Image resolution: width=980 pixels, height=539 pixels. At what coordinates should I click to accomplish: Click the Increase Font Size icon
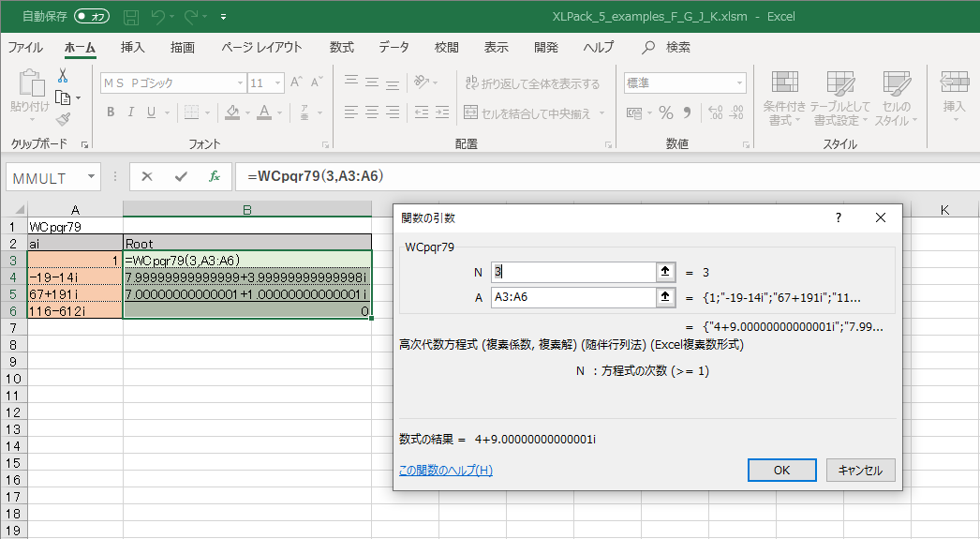297,82
